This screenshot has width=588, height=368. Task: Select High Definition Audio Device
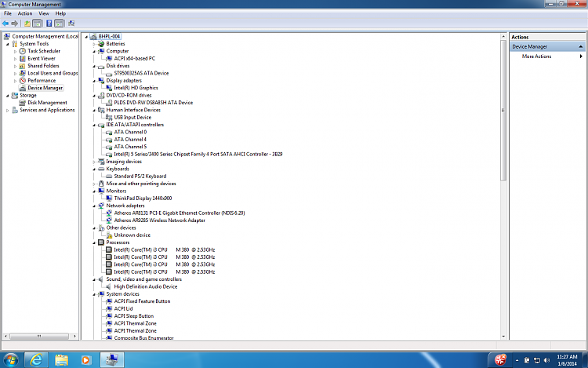tap(146, 286)
